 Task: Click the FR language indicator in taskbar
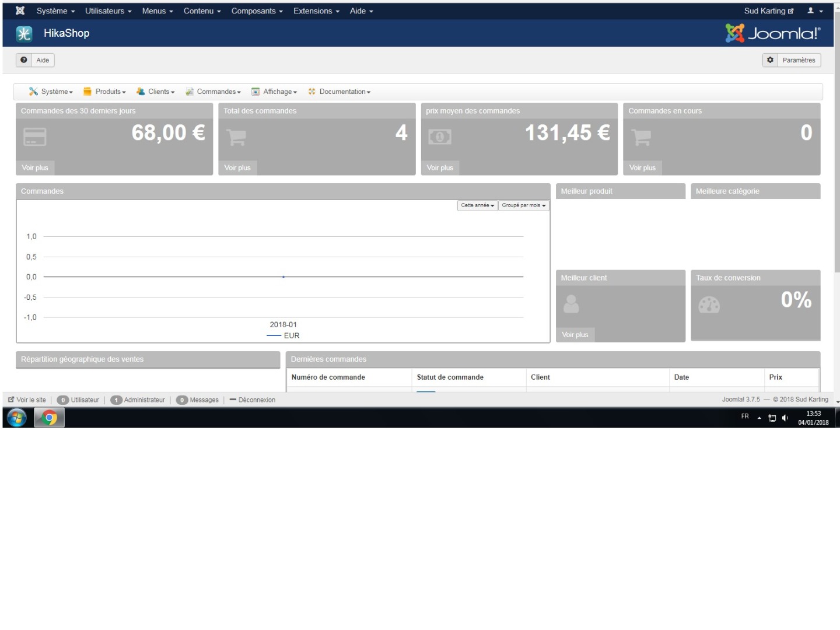745,416
